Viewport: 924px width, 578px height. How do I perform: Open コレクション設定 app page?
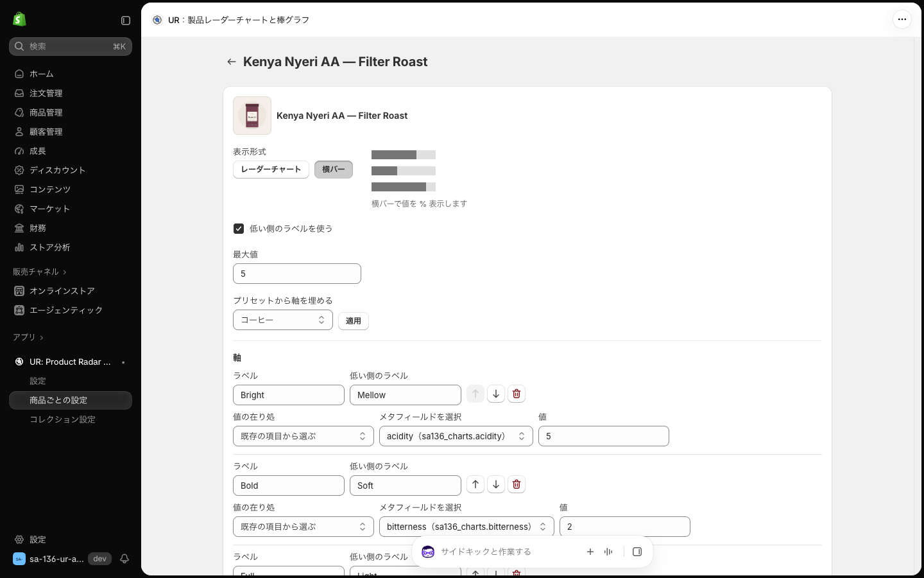point(71,419)
